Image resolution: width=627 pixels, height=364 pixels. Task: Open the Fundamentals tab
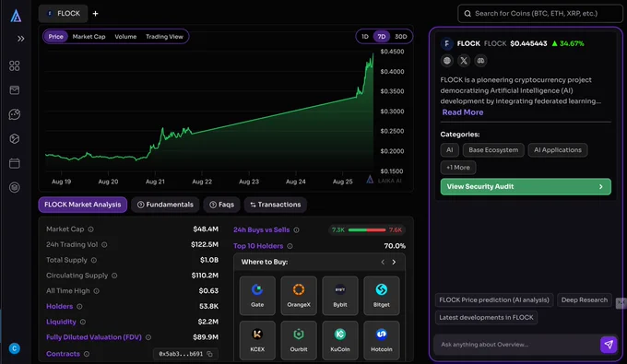point(165,205)
